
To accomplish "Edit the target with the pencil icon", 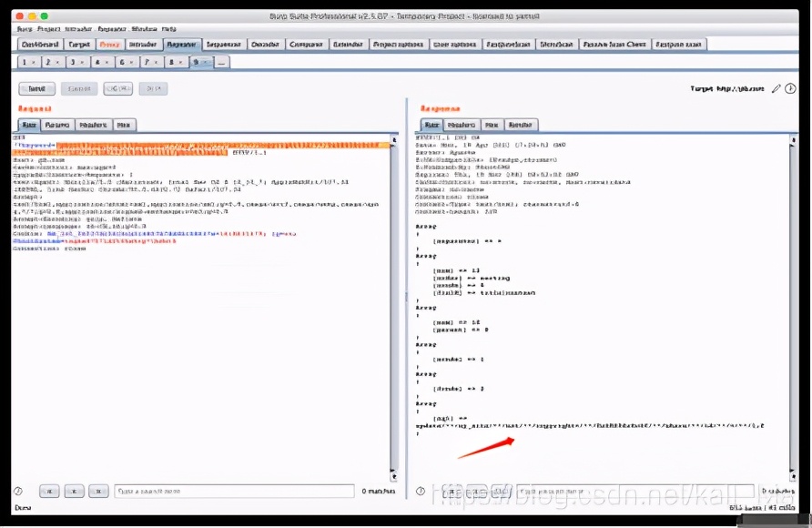I will [776, 89].
